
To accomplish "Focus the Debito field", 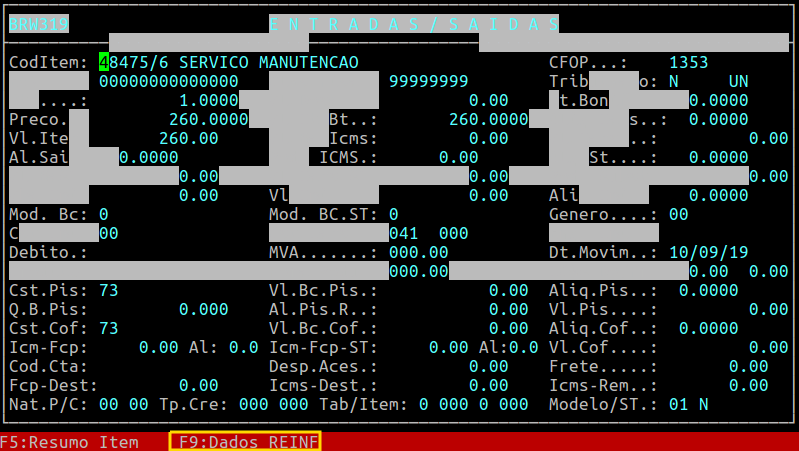I will coord(150,252).
